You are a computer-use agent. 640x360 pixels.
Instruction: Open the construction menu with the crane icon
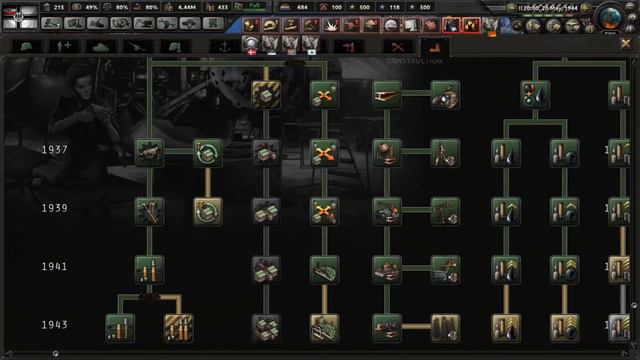pyautogui.click(x=144, y=23)
